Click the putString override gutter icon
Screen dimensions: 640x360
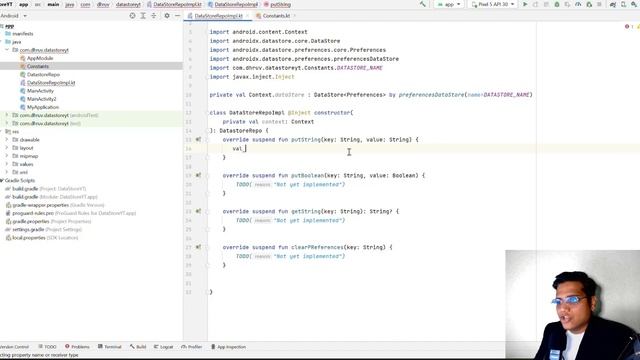pos(198,140)
